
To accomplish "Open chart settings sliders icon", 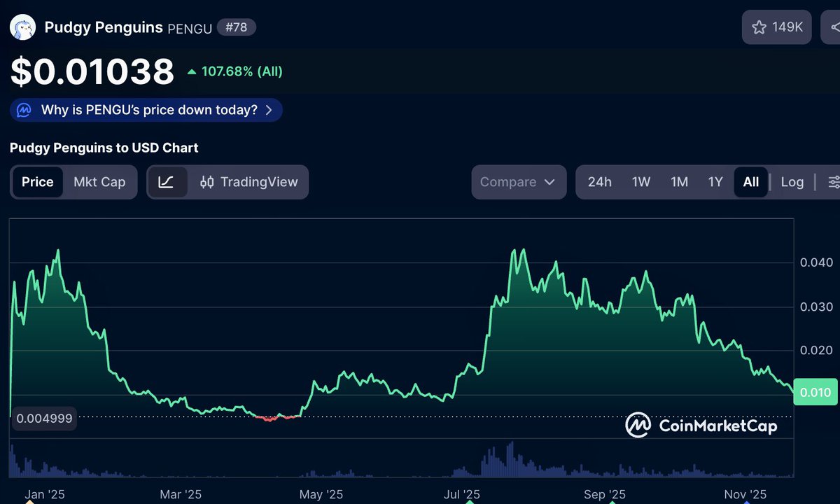I will tap(833, 182).
